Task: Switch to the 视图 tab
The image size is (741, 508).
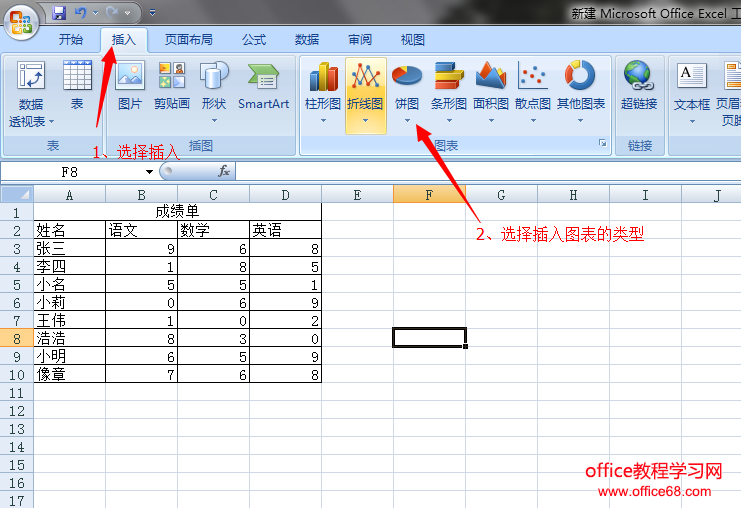Action: [x=413, y=40]
